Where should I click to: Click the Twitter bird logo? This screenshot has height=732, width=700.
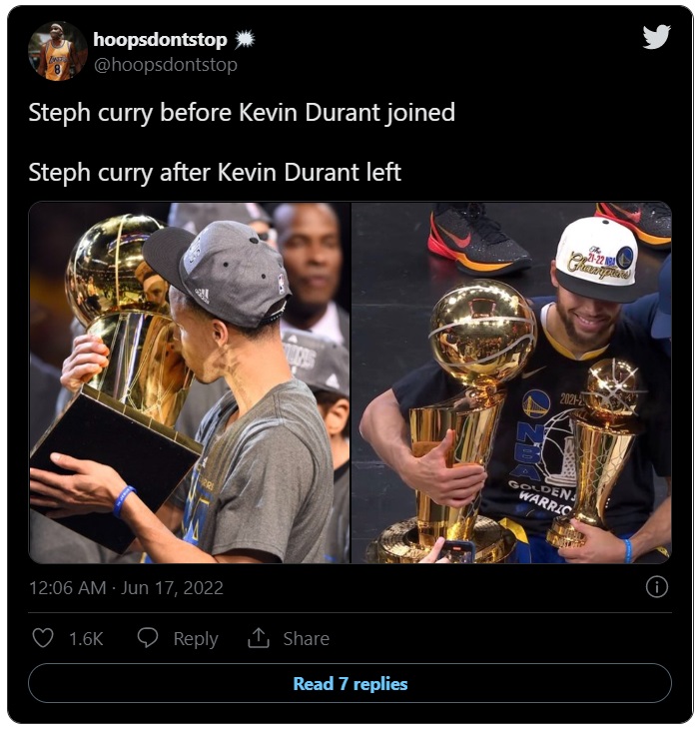click(x=656, y=36)
